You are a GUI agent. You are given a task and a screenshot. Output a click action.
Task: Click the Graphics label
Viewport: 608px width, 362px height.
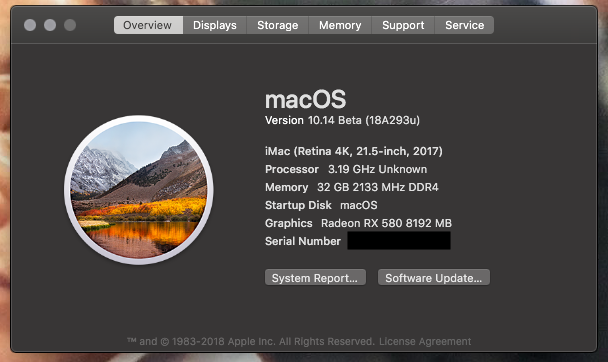tap(288, 223)
